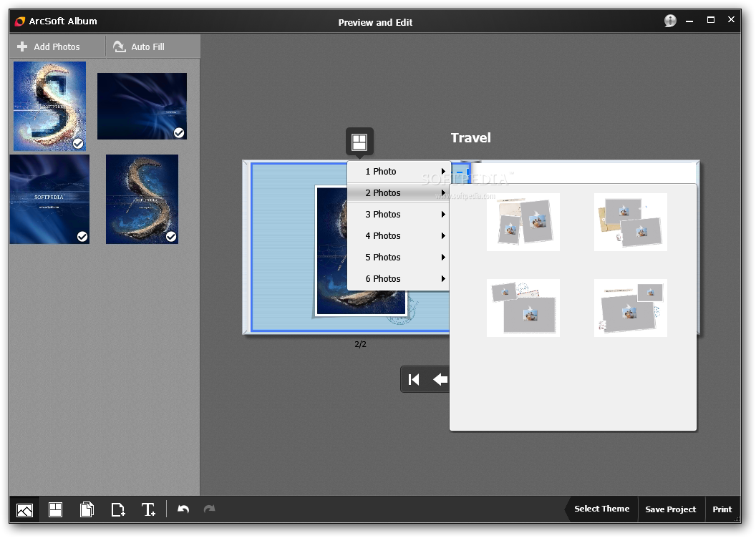This screenshot has width=756, height=538.
Task: Click the Auto Fill arrow icon
Action: point(119,47)
